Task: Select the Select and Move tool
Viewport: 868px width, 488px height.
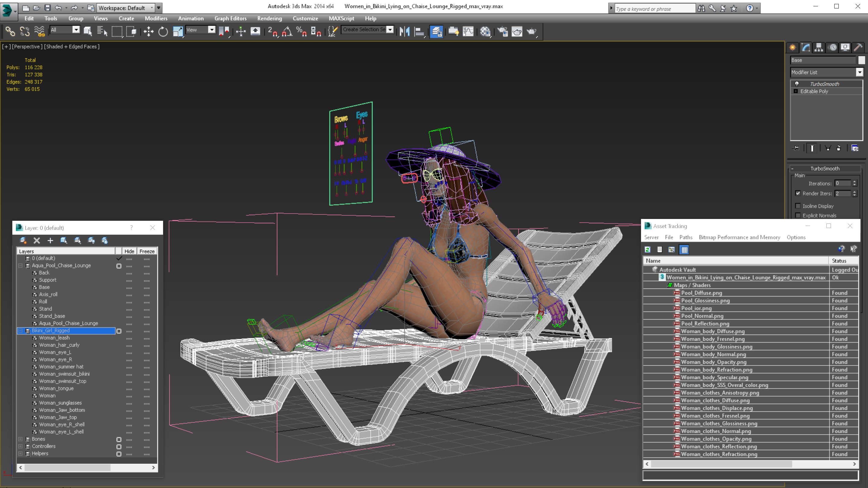Action: pyautogui.click(x=149, y=31)
